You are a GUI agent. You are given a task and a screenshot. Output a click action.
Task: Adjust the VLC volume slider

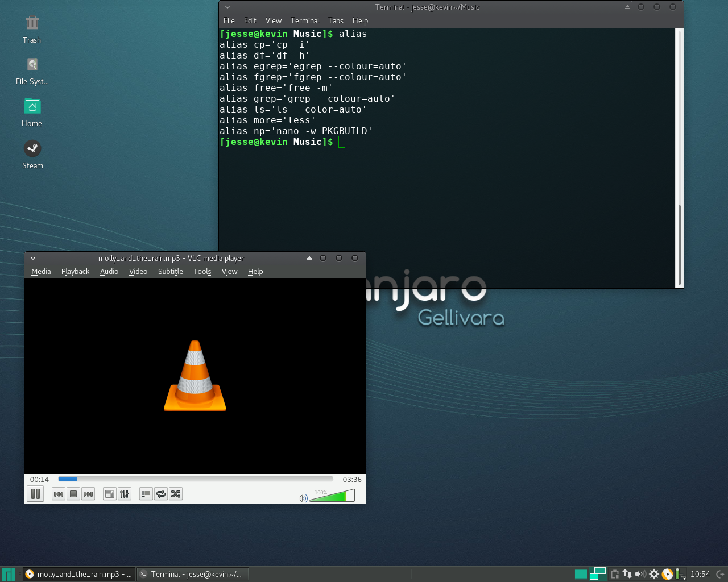click(332, 496)
